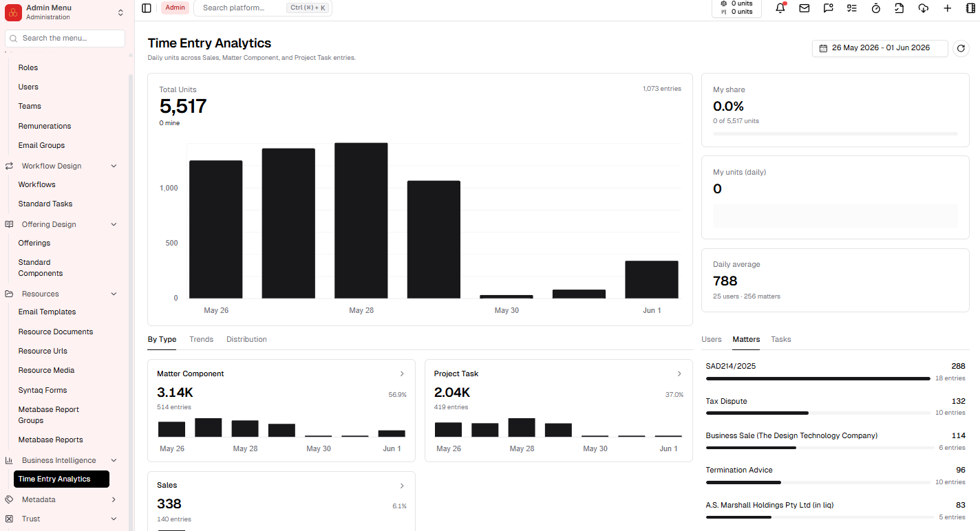The image size is (980, 531).
Task: Collapse the Offering Design section
Action: (114, 224)
